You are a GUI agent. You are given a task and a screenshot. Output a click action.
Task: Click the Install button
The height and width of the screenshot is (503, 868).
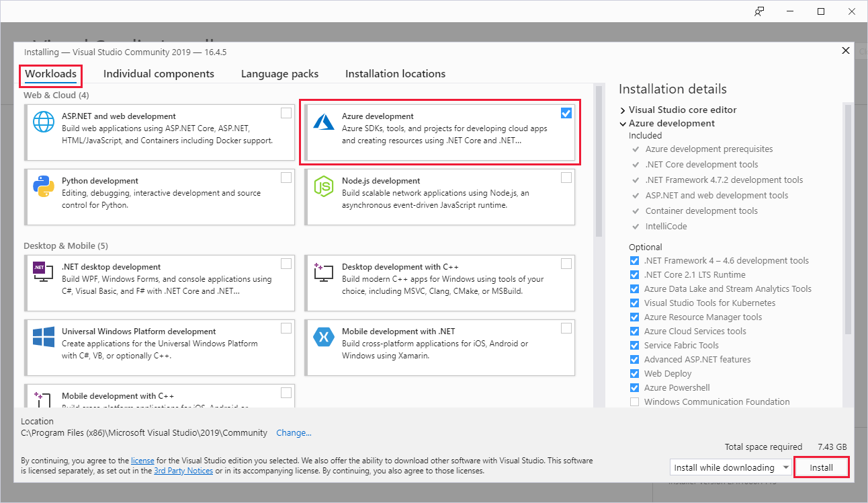point(821,467)
